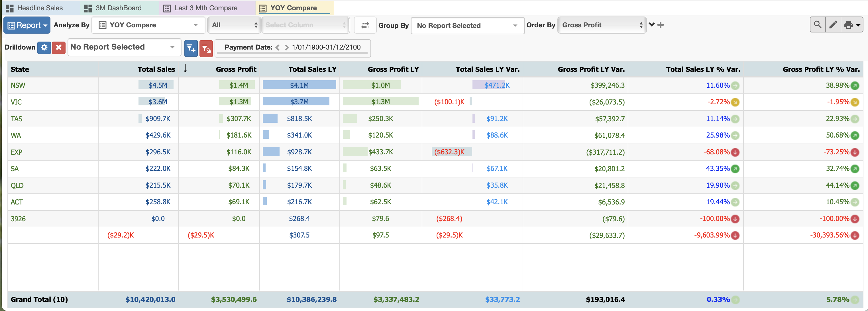
Task: Drill into the EXP state row
Action: click(x=17, y=152)
